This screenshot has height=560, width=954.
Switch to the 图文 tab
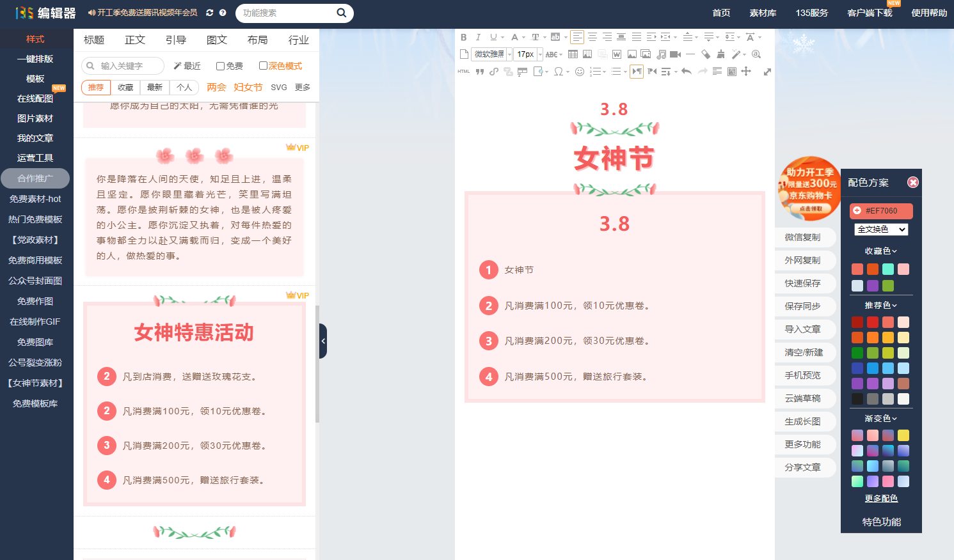tap(216, 40)
